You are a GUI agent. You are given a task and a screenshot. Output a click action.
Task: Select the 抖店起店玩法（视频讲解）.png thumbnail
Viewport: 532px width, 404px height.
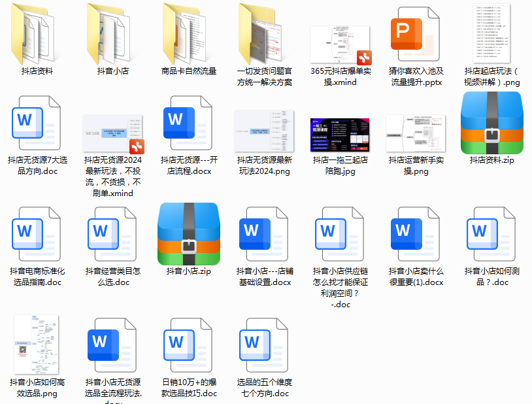(491, 33)
